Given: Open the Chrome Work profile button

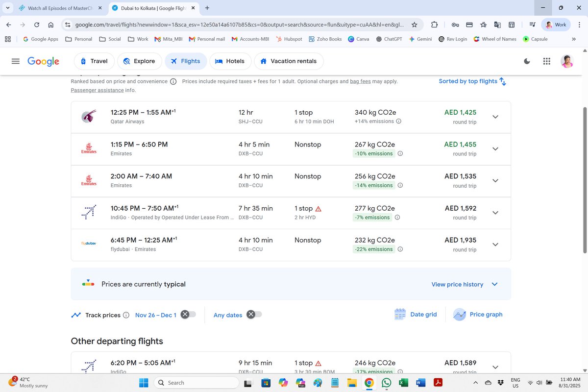Looking at the screenshot, I should 556,24.
